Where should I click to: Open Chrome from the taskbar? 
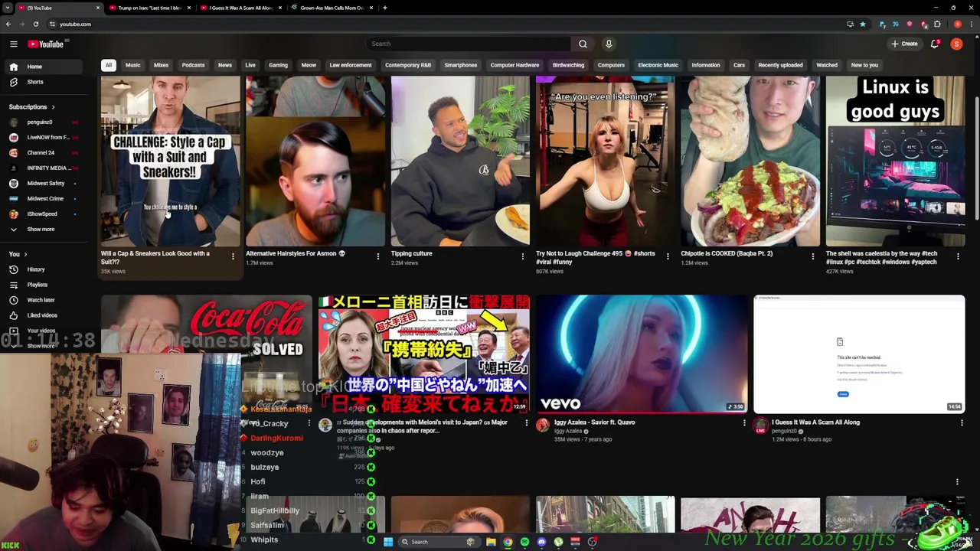(x=508, y=542)
